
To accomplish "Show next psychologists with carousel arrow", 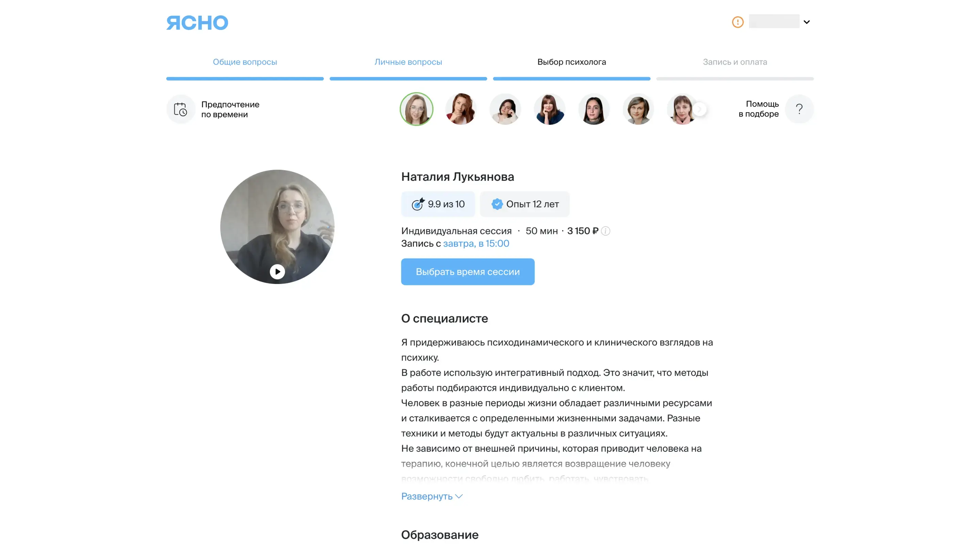I will click(x=699, y=109).
